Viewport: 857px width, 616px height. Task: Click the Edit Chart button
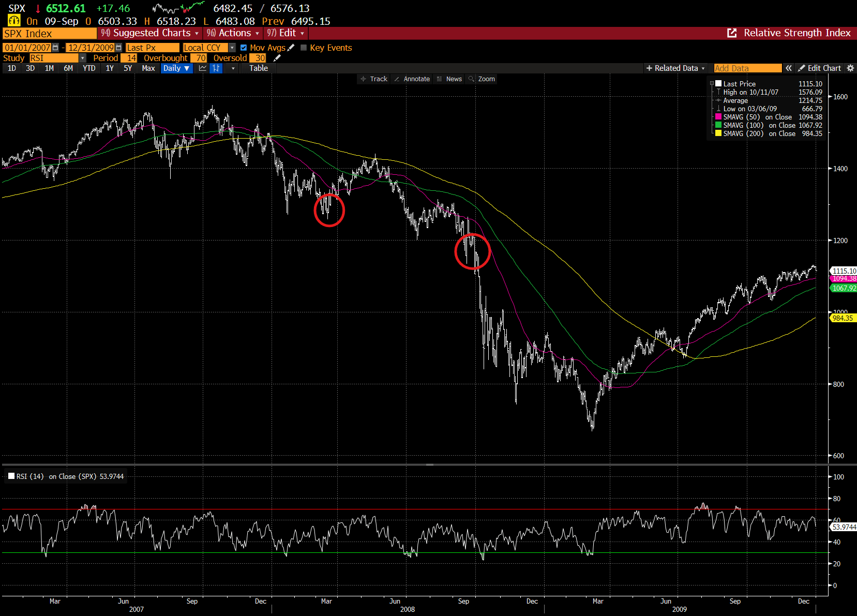[819, 68]
